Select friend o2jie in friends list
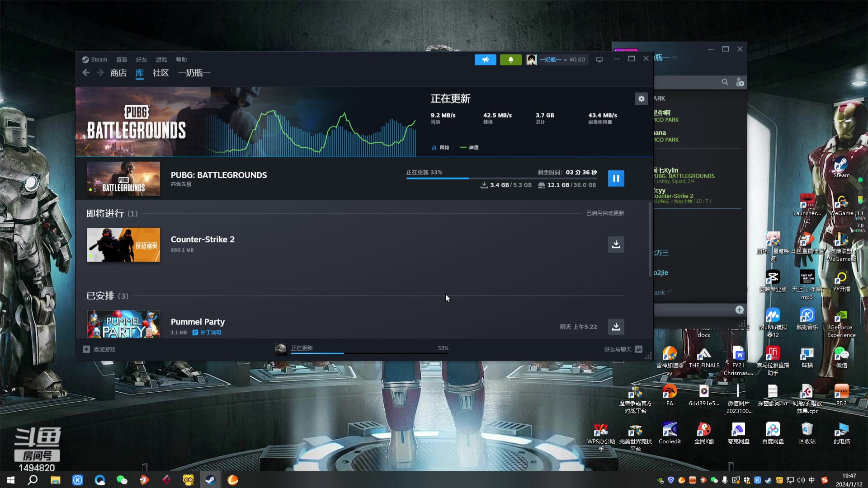This screenshot has width=868, height=488. 660,272
